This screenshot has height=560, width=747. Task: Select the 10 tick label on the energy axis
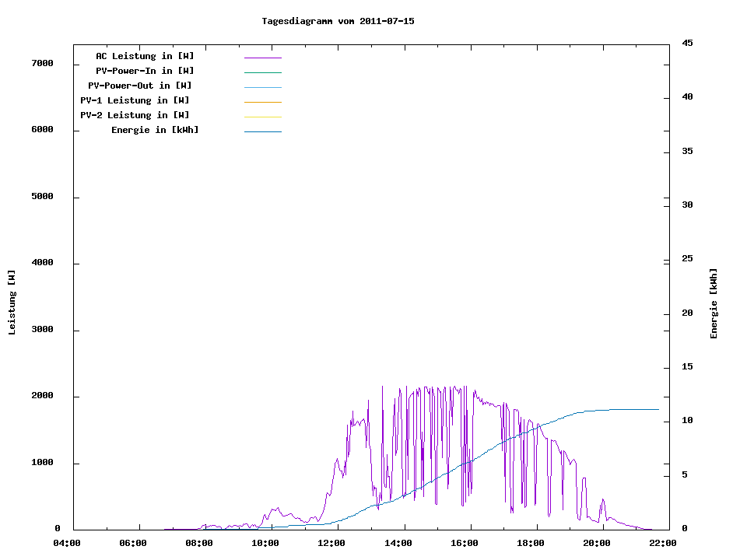click(x=687, y=421)
